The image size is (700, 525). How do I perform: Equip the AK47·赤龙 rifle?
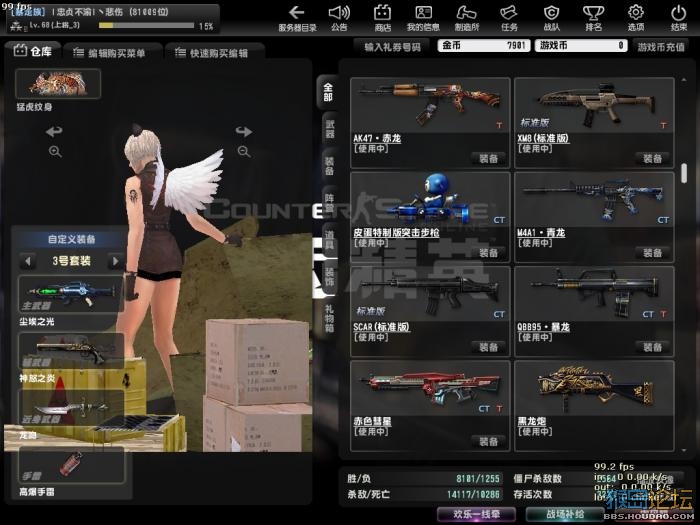(x=488, y=158)
